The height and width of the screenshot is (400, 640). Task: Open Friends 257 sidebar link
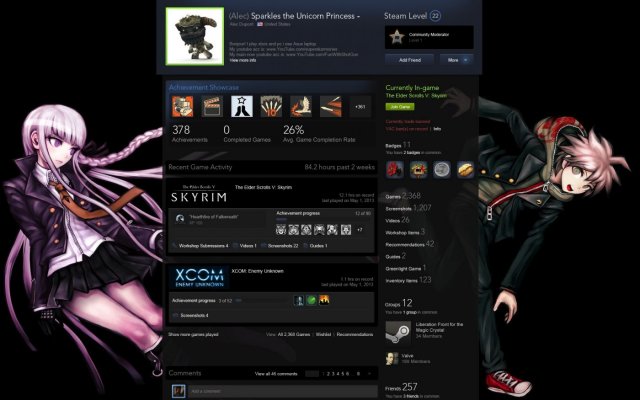coord(401,387)
